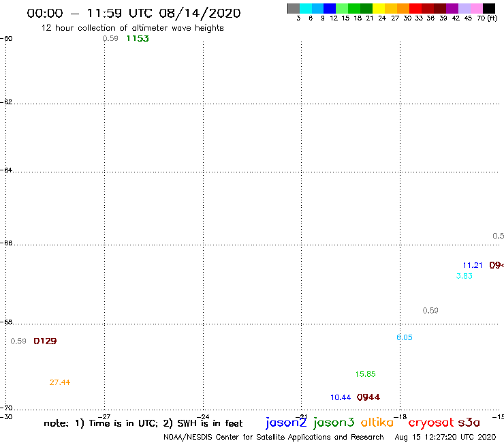504x443 pixels.
Task: Click the cyan swatch in the color scale
Action: (306, 8)
